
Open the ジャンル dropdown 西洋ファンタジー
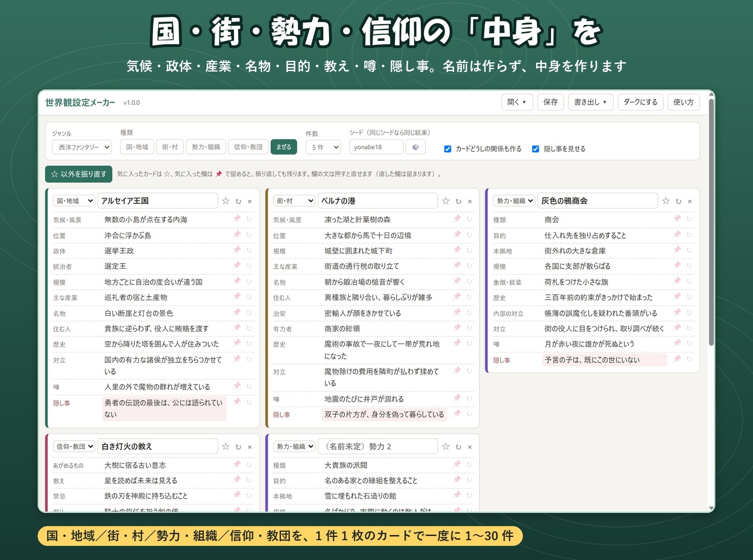[x=82, y=147]
